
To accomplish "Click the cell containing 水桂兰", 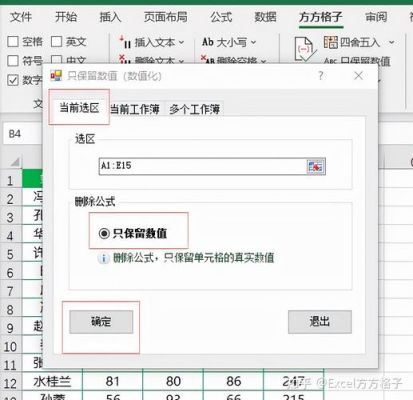I will point(52,382).
